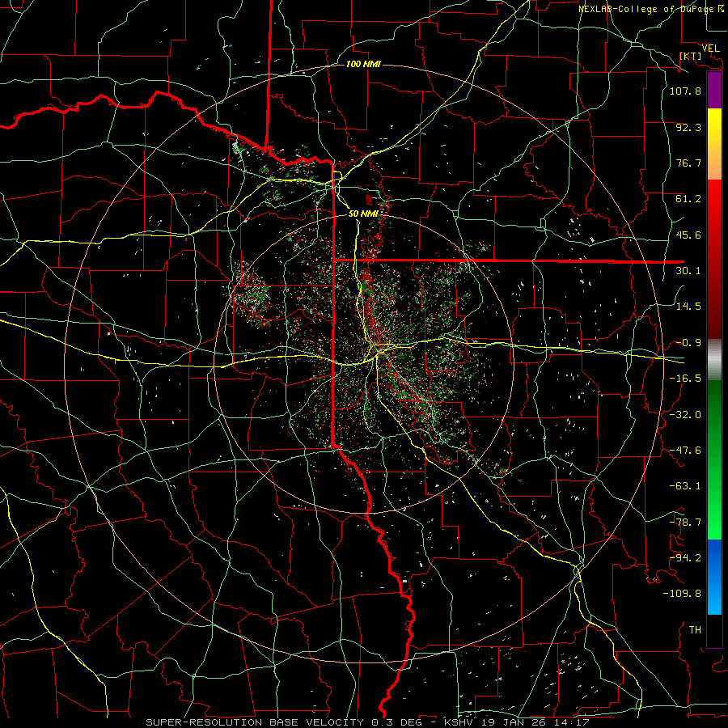Click the -47.6 velocity scale value
The height and width of the screenshot is (728, 728).
(x=685, y=451)
